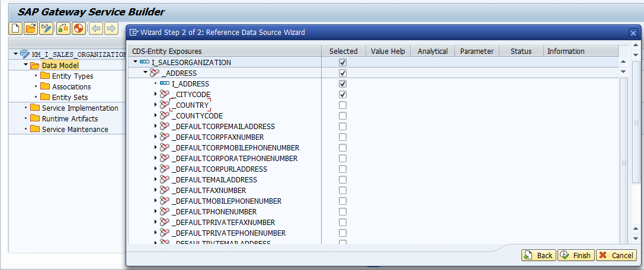
Task: Click the right arrow forward icon
Action: (x=111, y=28)
